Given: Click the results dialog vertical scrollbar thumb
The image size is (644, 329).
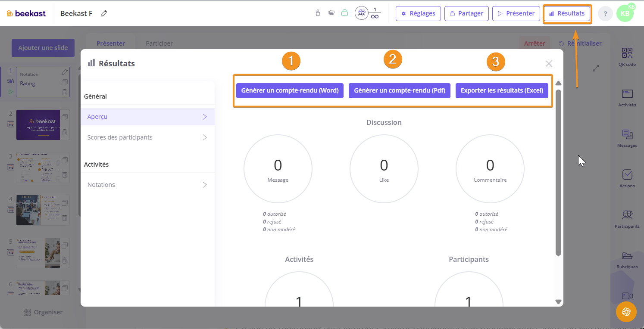Looking at the screenshot, I should tap(558, 172).
